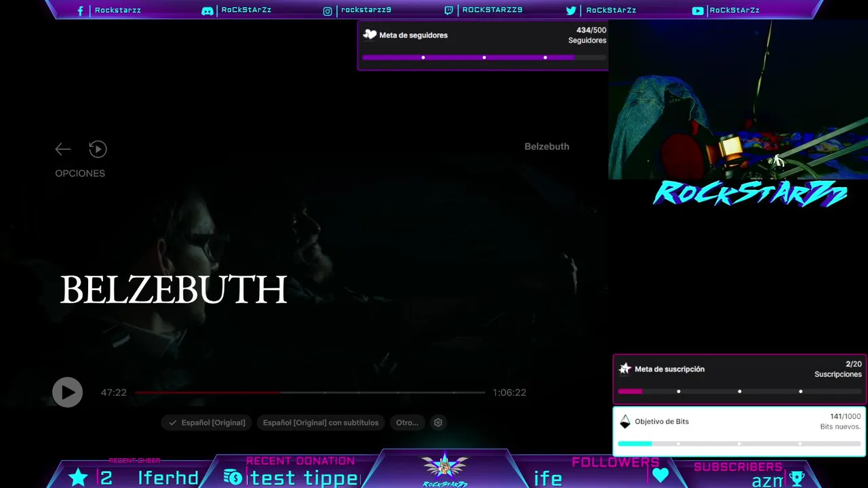868x488 pixels.
Task: Click the RockStarZz neon logo under webcam
Action: (x=750, y=193)
